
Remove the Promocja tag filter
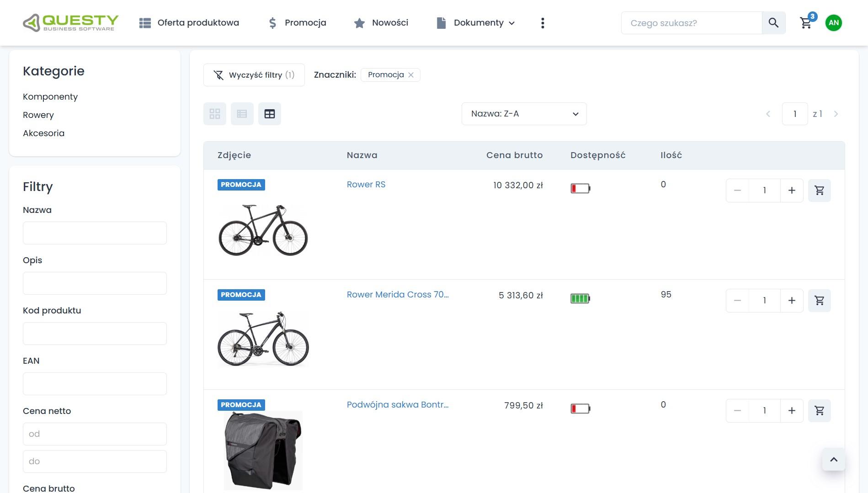411,75
